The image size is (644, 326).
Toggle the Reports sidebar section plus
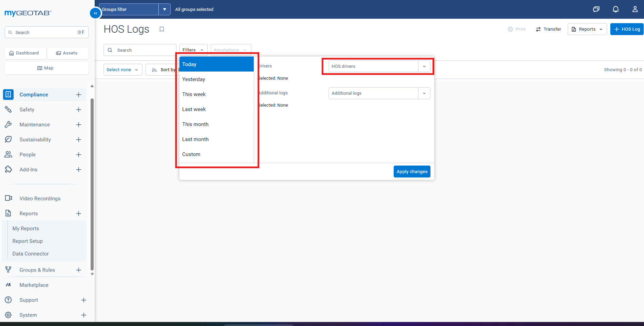pyautogui.click(x=79, y=213)
